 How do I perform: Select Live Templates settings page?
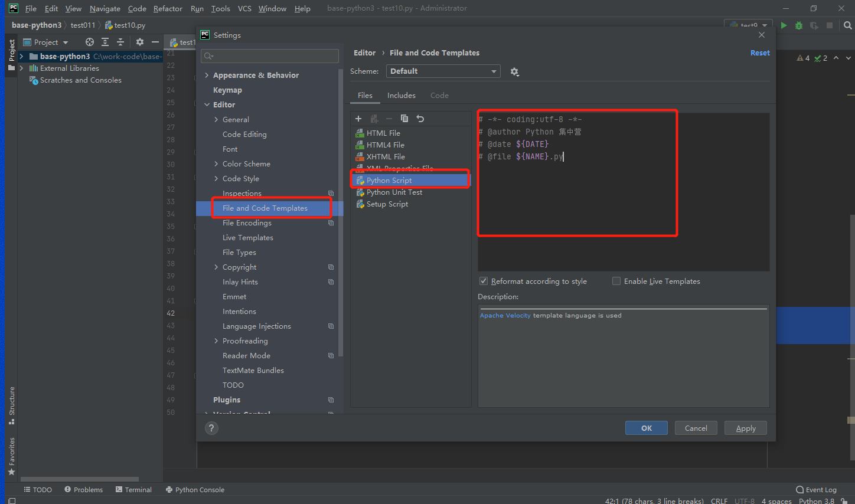tap(247, 238)
